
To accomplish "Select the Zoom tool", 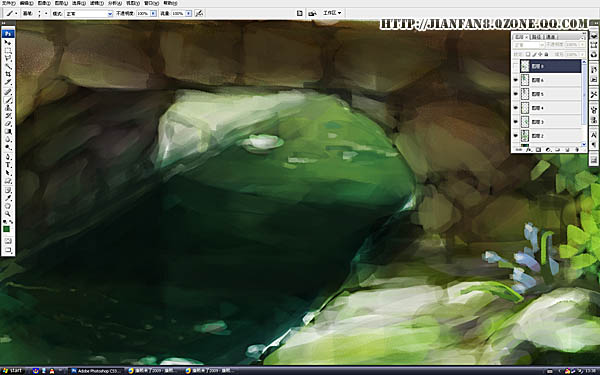I will click(x=8, y=214).
